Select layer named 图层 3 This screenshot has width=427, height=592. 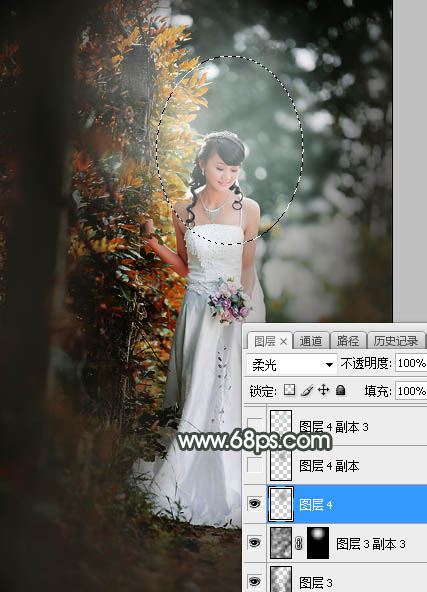[x=316, y=583]
